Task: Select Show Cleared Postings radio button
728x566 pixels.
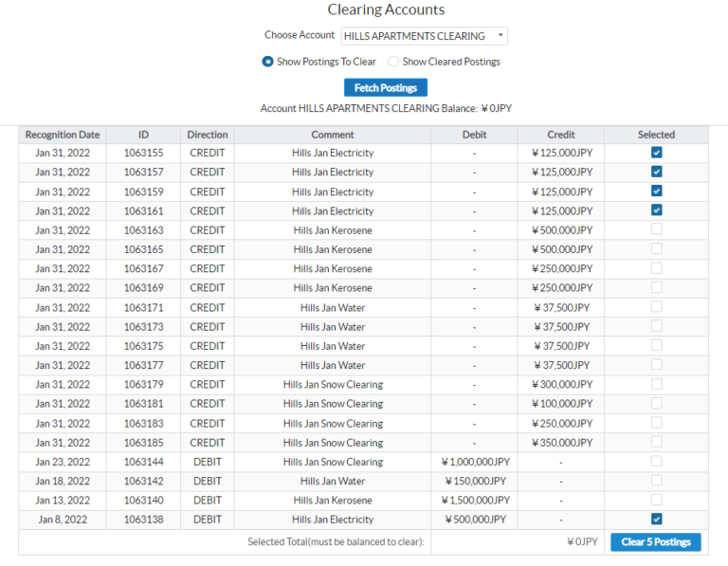Action: coord(393,62)
